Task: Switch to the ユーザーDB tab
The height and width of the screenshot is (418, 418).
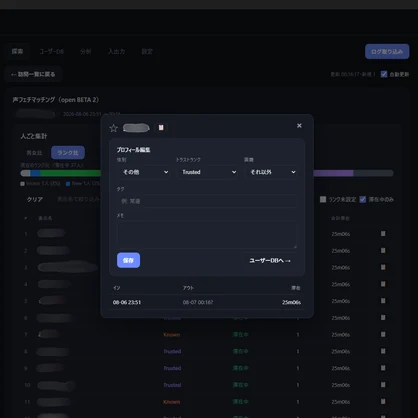Action: tap(52, 52)
